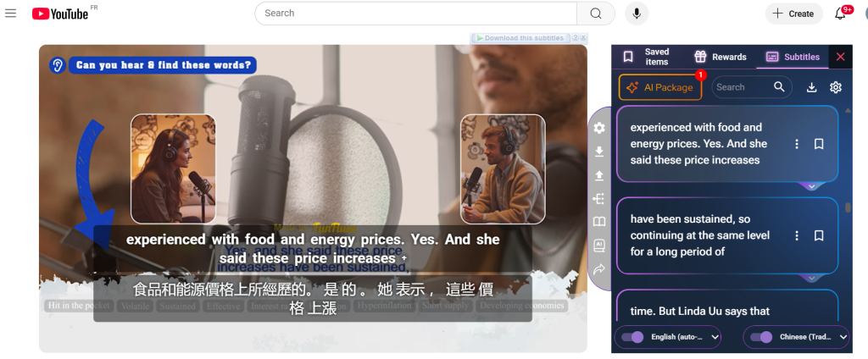Click the 'Short supply' word tag

pos(445,306)
